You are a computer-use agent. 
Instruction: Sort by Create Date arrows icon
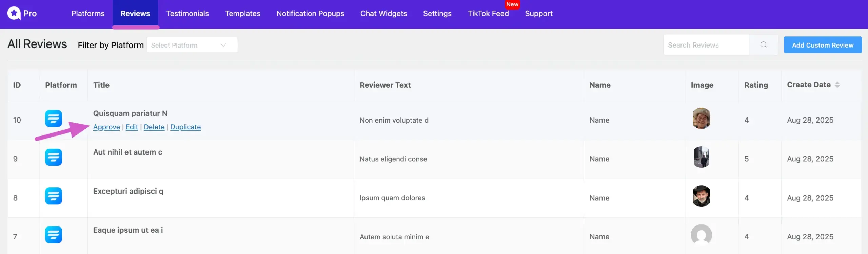[x=837, y=85]
